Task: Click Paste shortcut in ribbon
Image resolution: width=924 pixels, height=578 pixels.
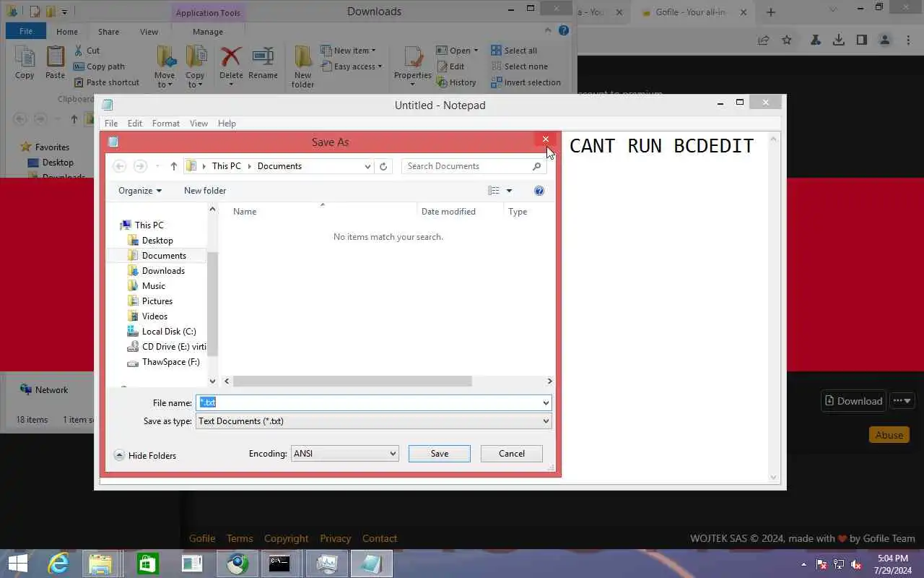Action: pos(106,82)
